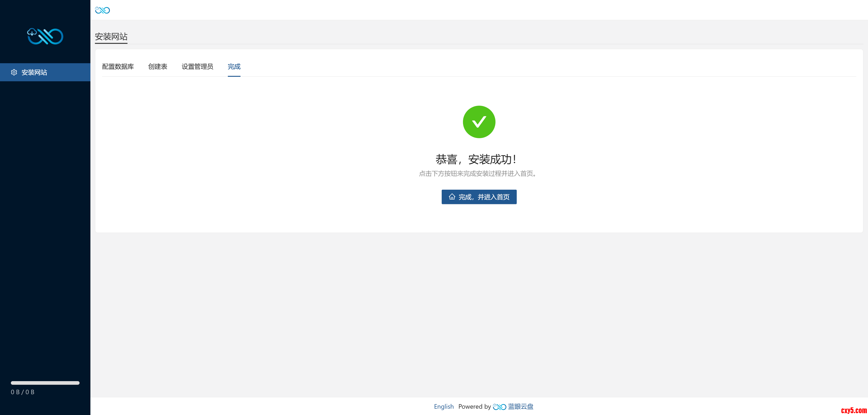Select the 安装网站 sidebar menu item
This screenshot has height=415, width=868.
point(45,72)
